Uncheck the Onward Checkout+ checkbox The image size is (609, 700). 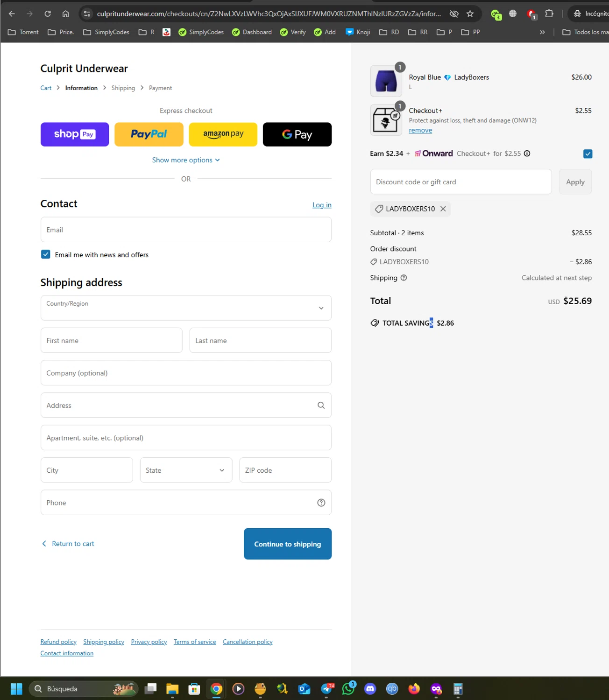[x=588, y=154]
